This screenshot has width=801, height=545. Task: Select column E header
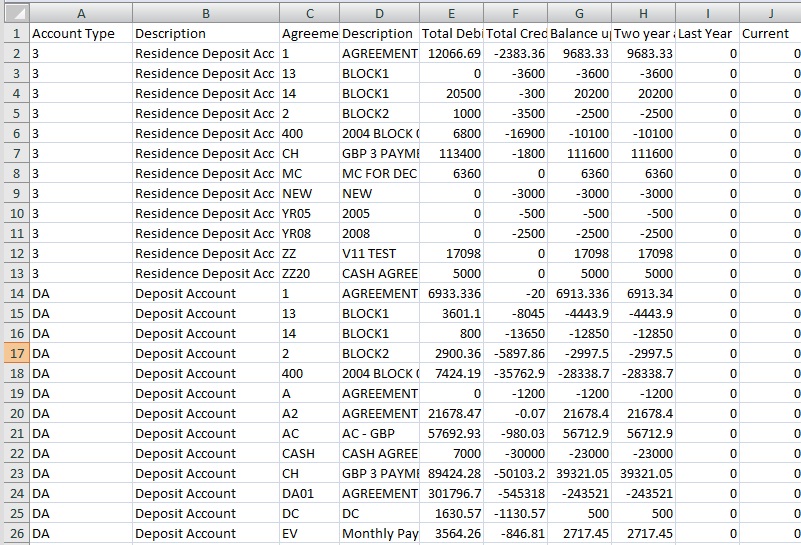(452, 14)
